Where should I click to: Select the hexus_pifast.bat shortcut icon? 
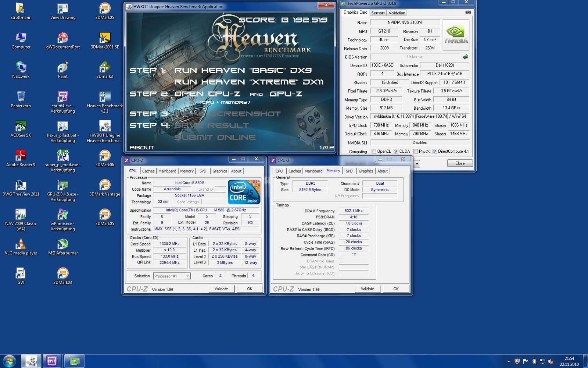click(x=62, y=131)
